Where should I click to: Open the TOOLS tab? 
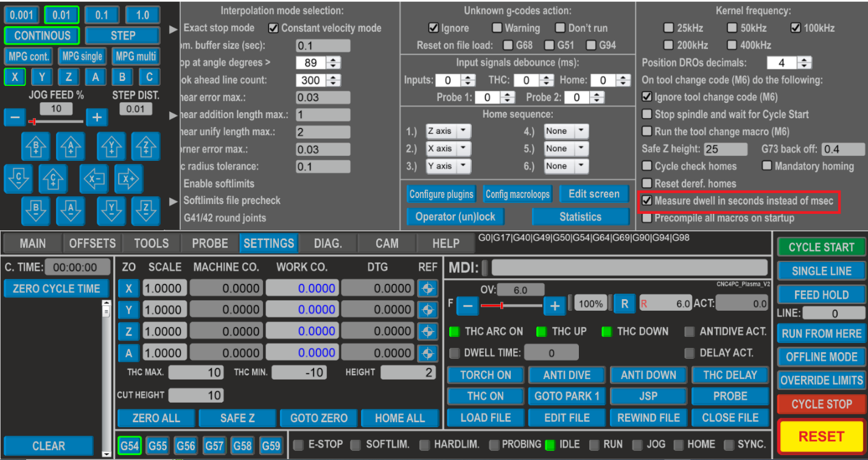[x=151, y=243]
